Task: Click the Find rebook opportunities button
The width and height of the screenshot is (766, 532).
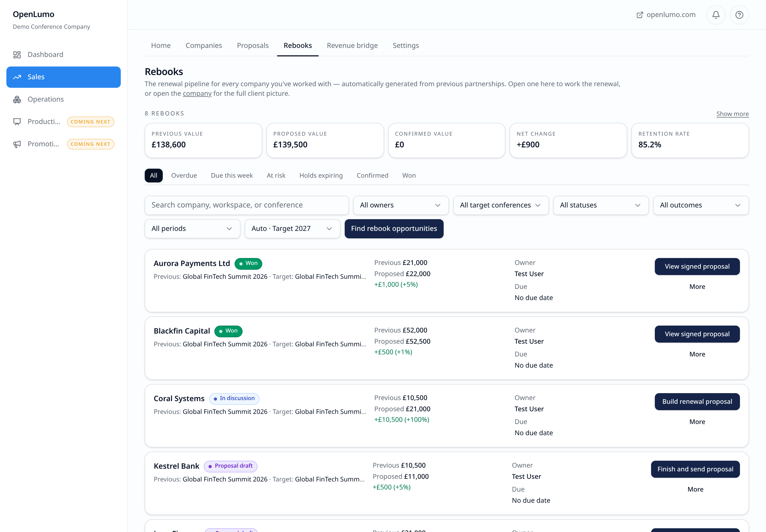Action: (x=394, y=229)
